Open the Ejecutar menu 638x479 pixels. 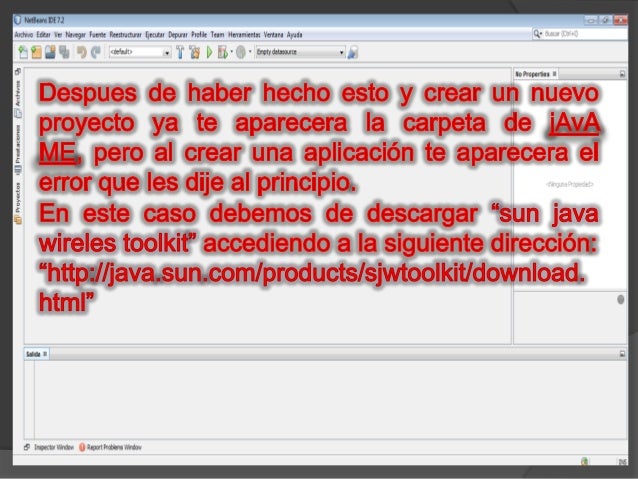click(x=155, y=35)
